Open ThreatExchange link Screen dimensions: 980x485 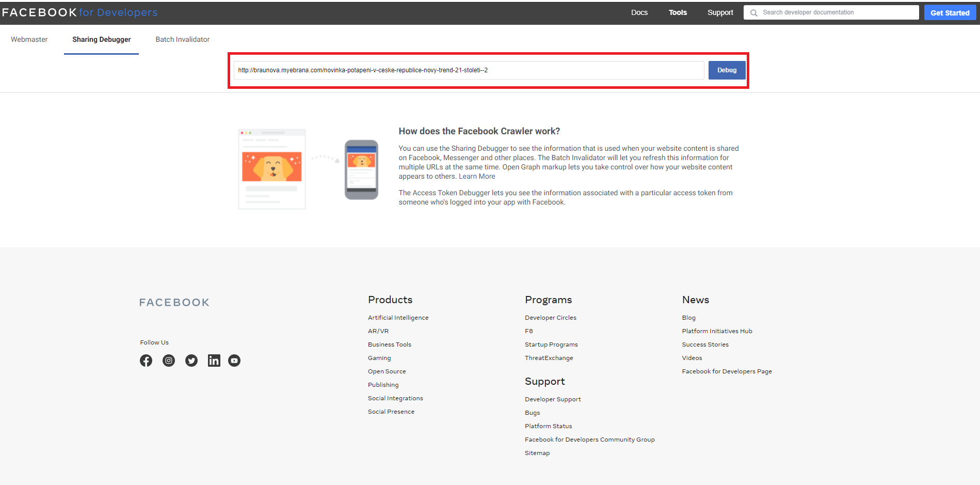pos(549,358)
